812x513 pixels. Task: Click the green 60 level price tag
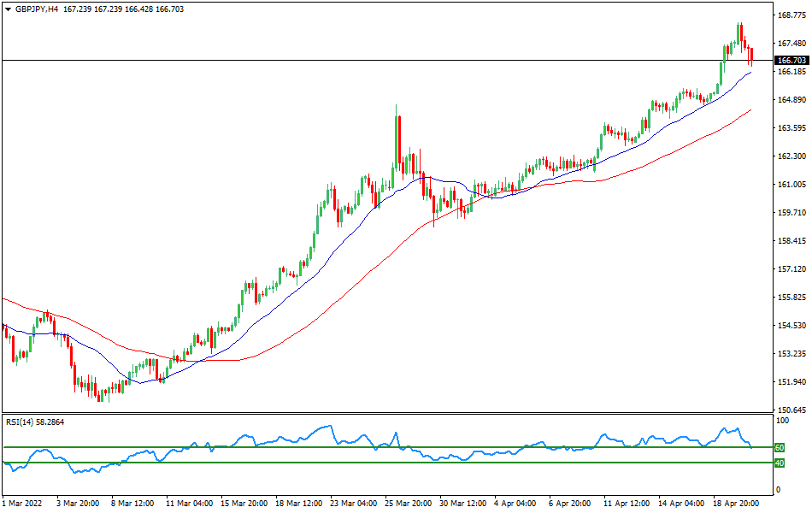point(778,445)
